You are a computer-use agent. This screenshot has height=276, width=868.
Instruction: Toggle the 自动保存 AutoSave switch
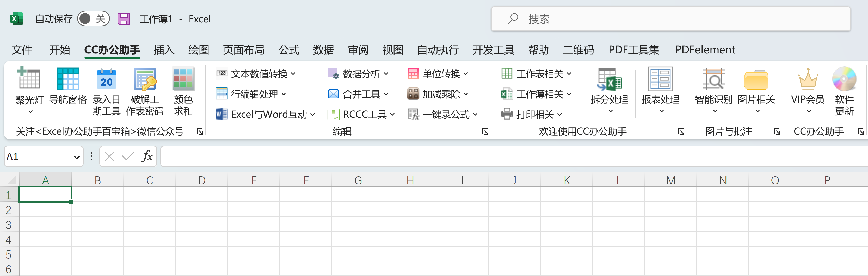pyautogui.click(x=93, y=19)
